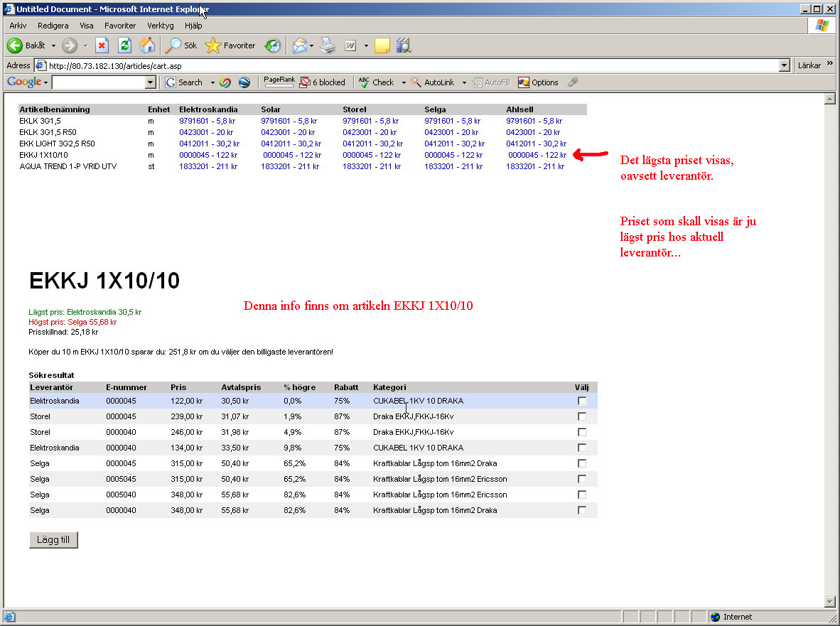The height and width of the screenshot is (626, 840).
Task: Expand the Back button history dropdown arrow
Action: pyautogui.click(x=53, y=46)
